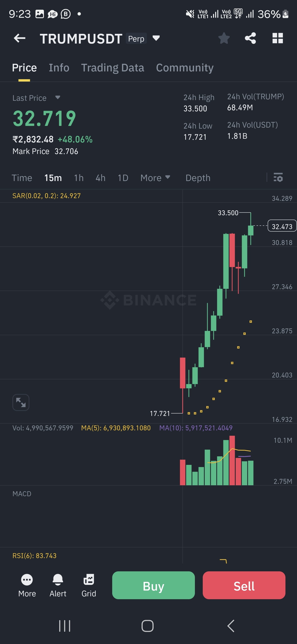This screenshot has width=297, height=644.
Task: Open the Trading Data tab
Action: click(113, 68)
